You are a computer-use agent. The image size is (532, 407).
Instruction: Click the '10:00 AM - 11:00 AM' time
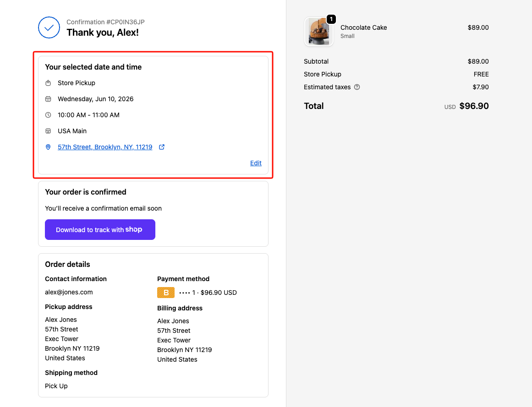(88, 115)
